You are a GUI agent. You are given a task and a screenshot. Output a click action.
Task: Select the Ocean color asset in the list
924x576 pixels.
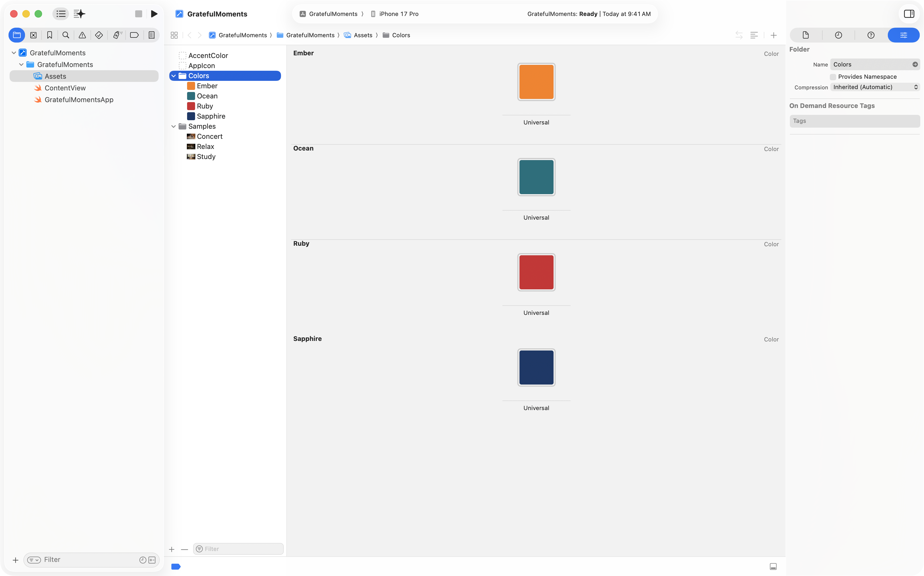click(x=207, y=96)
